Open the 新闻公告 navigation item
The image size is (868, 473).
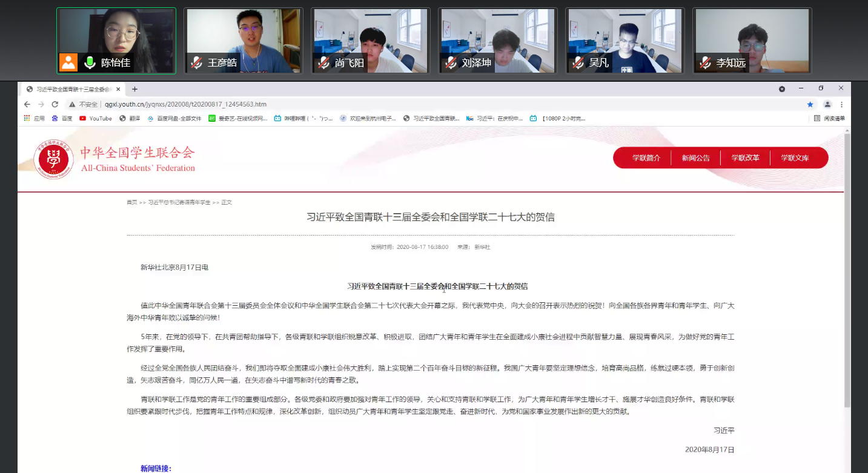(x=695, y=158)
